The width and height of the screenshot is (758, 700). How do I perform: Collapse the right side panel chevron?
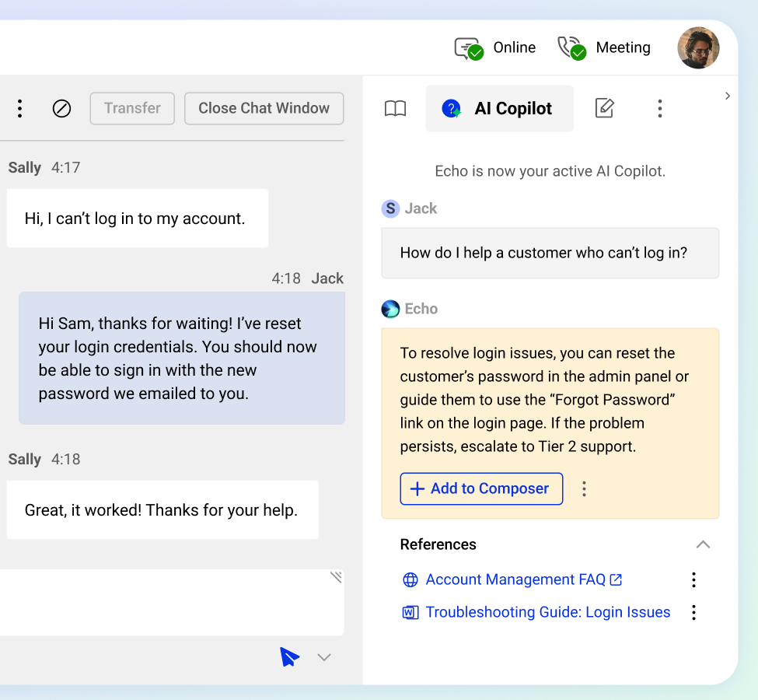click(728, 96)
